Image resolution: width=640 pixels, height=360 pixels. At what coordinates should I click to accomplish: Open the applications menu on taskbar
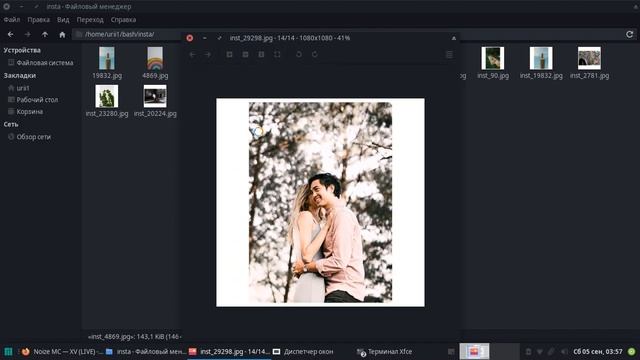pyautogui.click(x=8, y=351)
